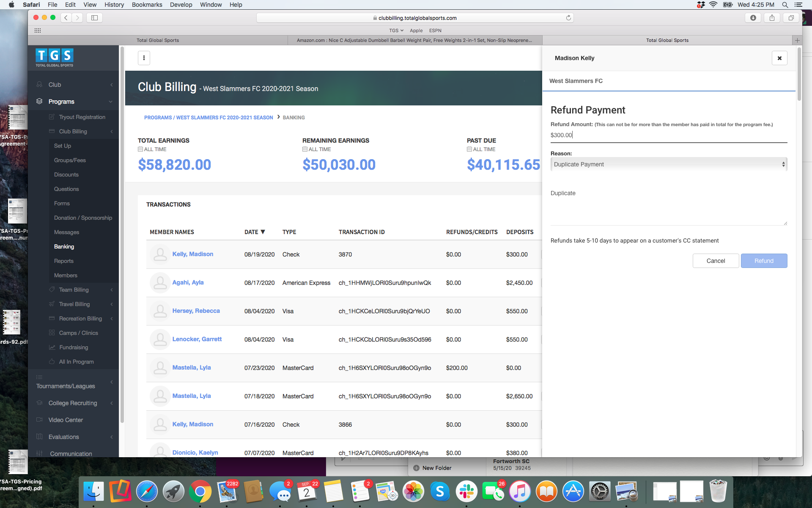Open the History menu in the menu bar
This screenshot has height=508, width=812.
point(114,5)
